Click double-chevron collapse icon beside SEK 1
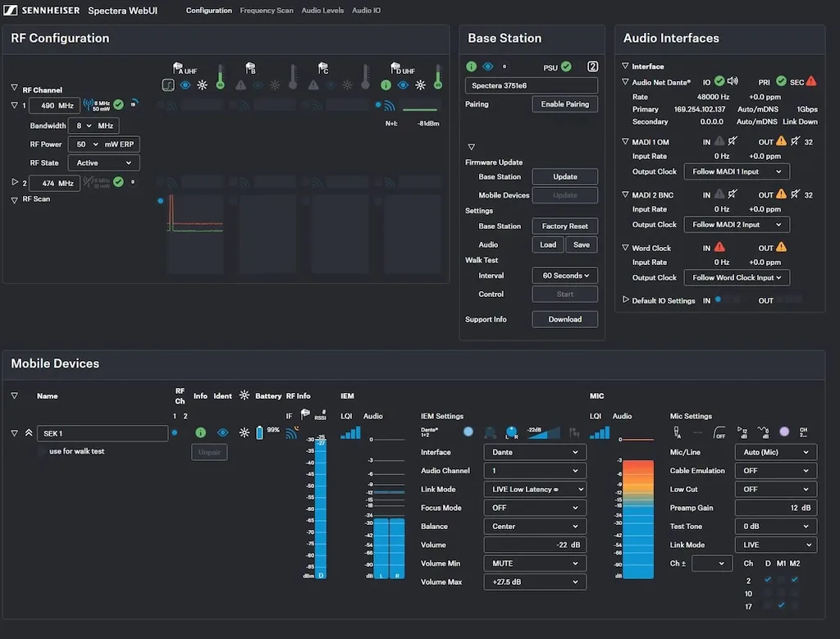Viewport: 840px width, 639px height. 29,433
